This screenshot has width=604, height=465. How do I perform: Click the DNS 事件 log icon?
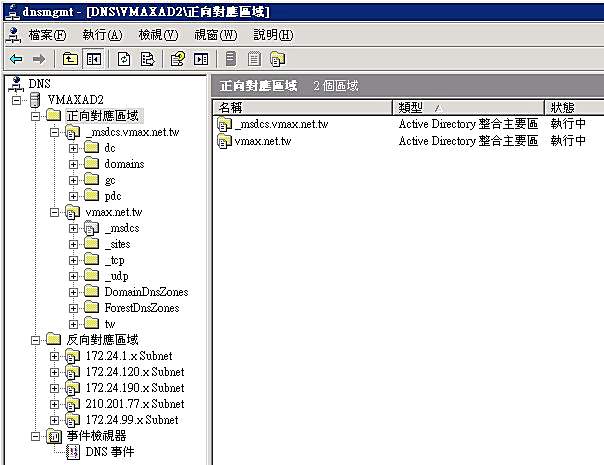click(x=73, y=452)
